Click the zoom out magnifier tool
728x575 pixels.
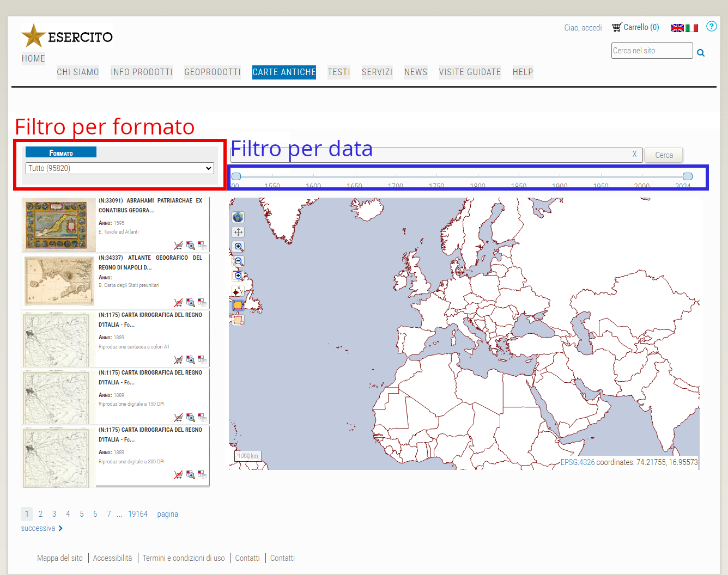tap(238, 261)
